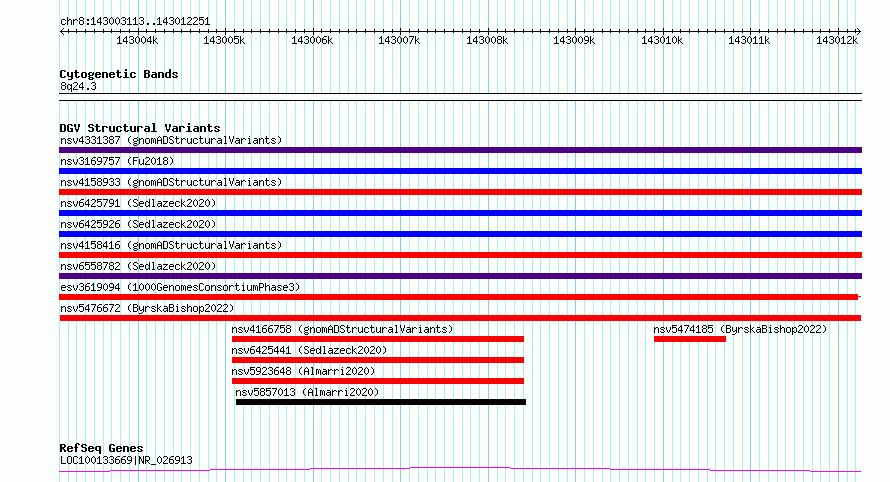Click the red nsv5476672 variant bar
The image size is (890, 482).
[x=460, y=318]
